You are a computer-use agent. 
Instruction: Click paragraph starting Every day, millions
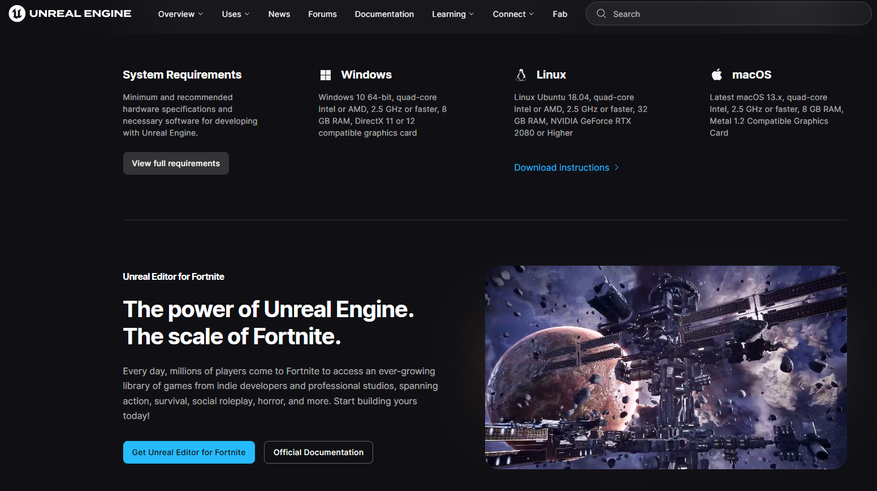point(280,393)
